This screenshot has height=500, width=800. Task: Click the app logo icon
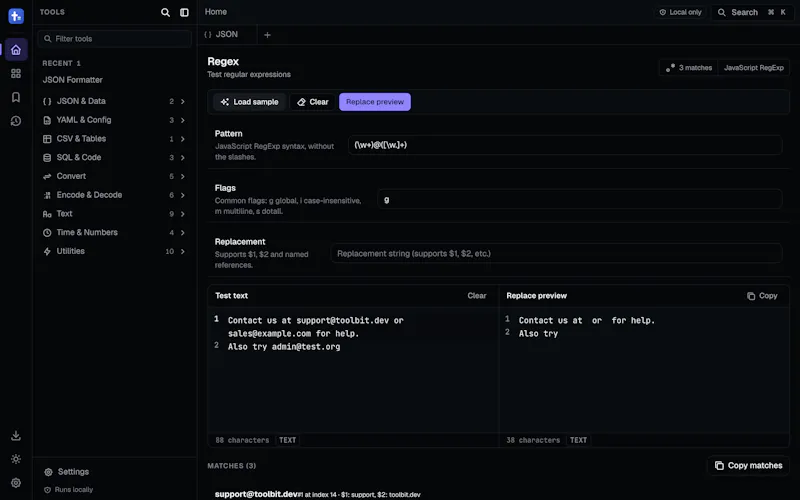click(16, 16)
